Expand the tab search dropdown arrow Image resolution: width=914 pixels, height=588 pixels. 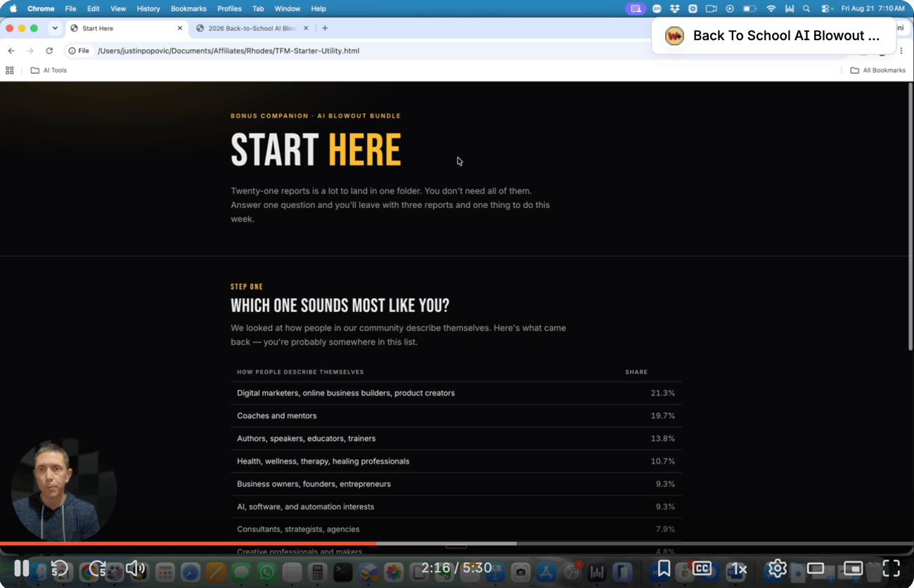tap(55, 28)
